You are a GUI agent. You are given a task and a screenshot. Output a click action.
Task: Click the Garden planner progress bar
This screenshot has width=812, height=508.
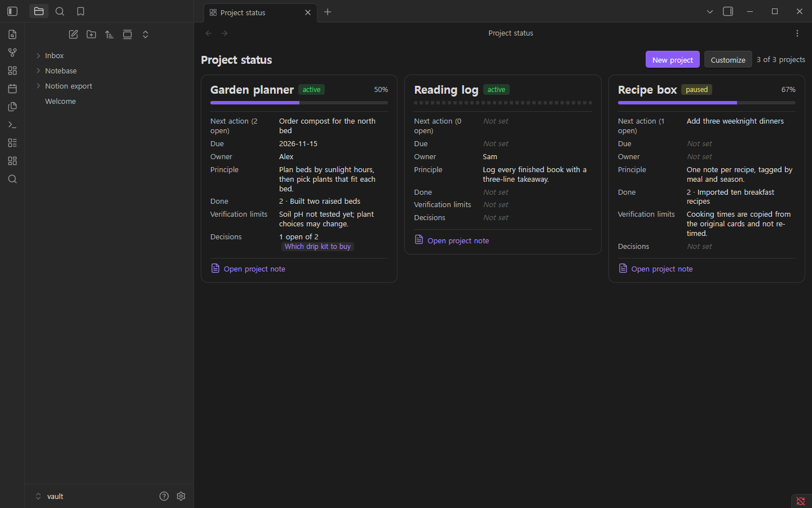(x=299, y=103)
